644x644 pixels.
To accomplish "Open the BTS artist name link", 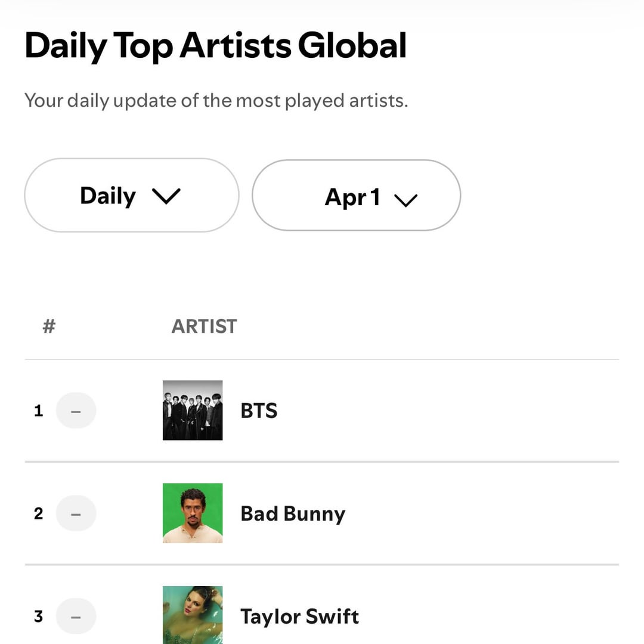I will pos(259,411).
